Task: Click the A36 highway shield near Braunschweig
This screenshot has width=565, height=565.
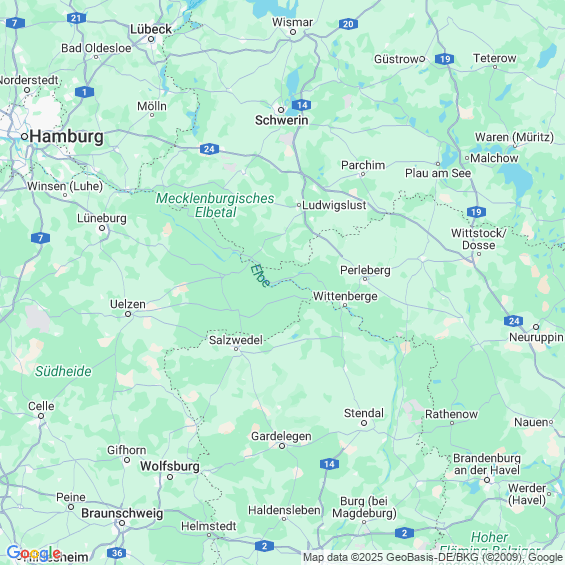Action: [x=117, y=553]
